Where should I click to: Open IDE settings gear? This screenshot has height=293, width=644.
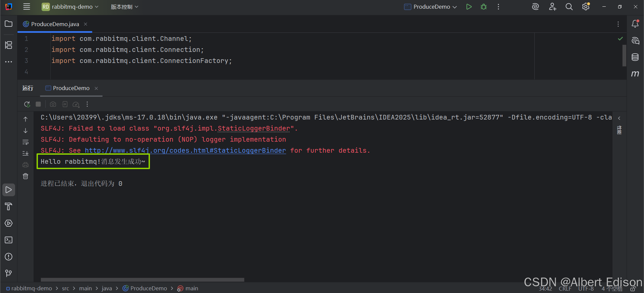click(x=586, y=7)
